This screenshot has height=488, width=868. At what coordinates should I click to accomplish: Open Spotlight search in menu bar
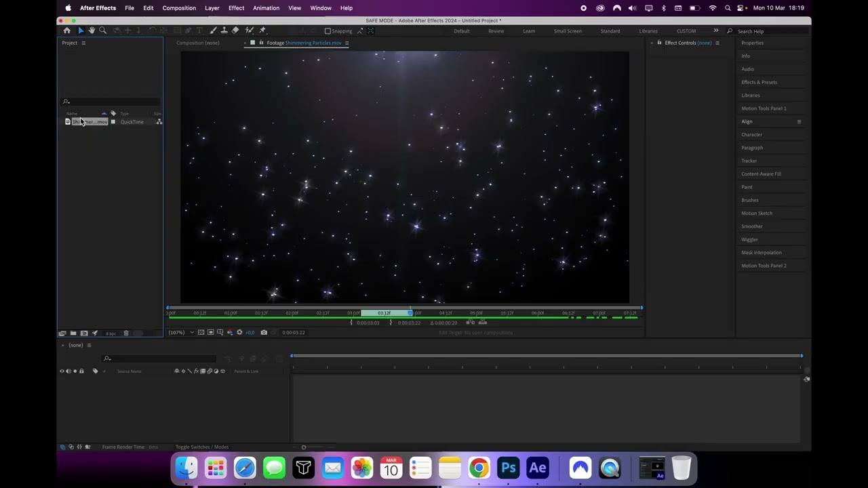coord(728,8)
